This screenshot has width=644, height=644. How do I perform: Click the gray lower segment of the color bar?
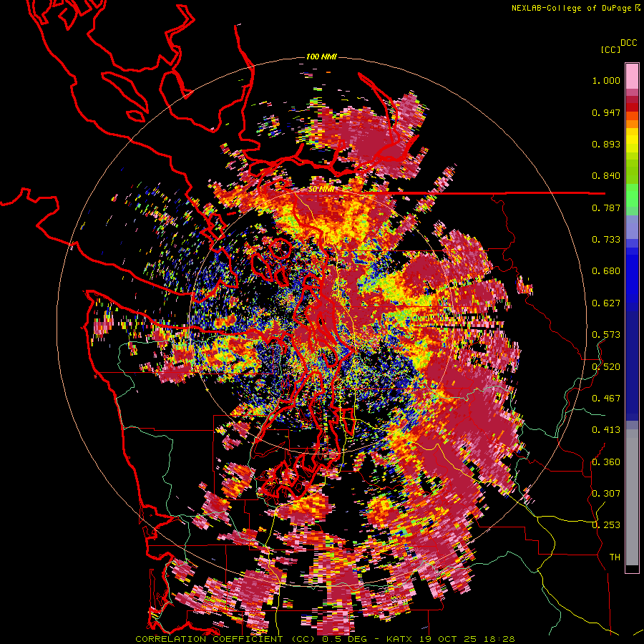pos(632,497)
